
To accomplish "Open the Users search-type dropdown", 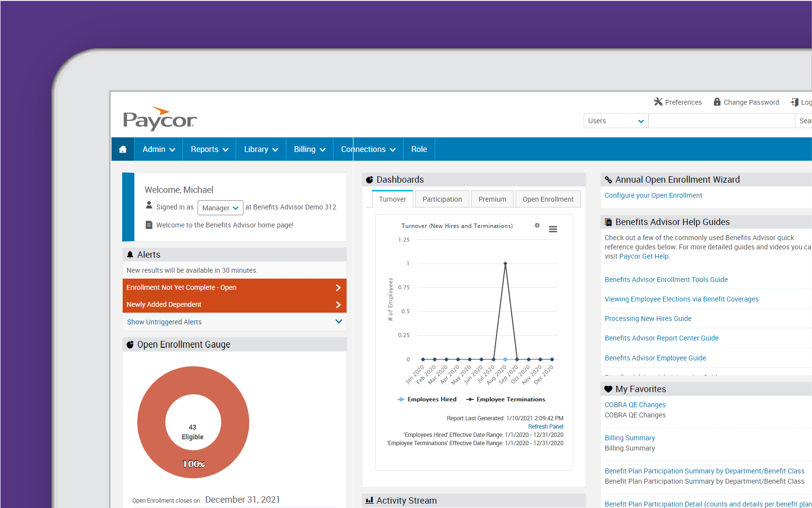I will click(616, 121).
